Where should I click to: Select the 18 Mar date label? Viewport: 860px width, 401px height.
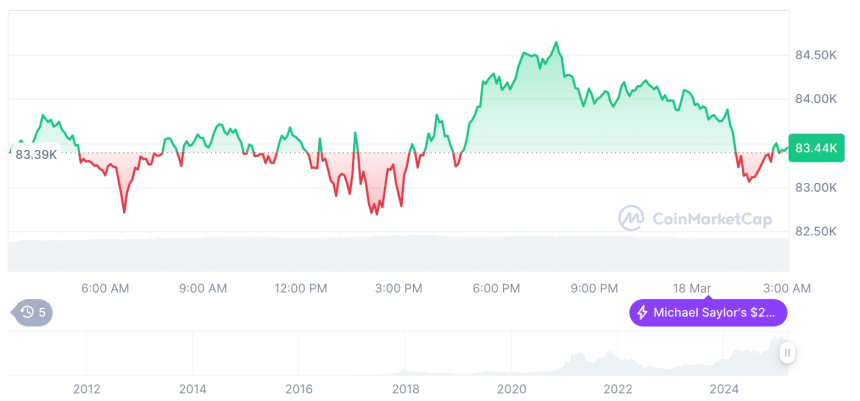(694, 289)
